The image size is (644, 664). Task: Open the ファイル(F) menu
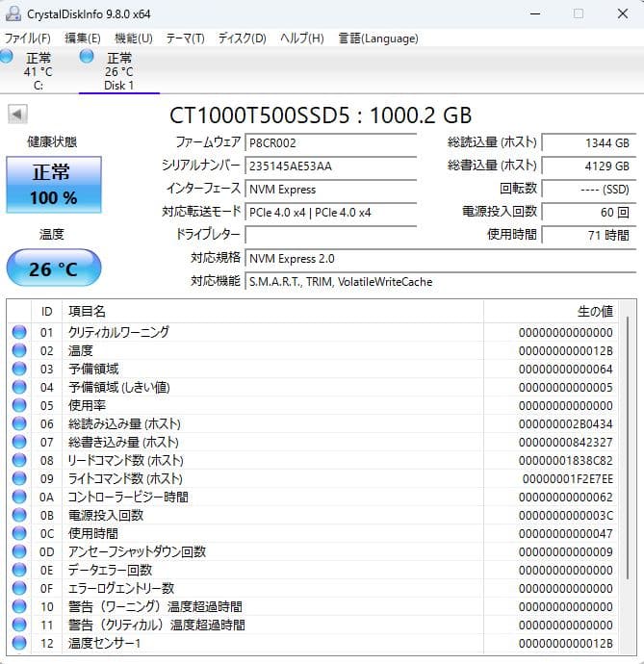point(28,38)
